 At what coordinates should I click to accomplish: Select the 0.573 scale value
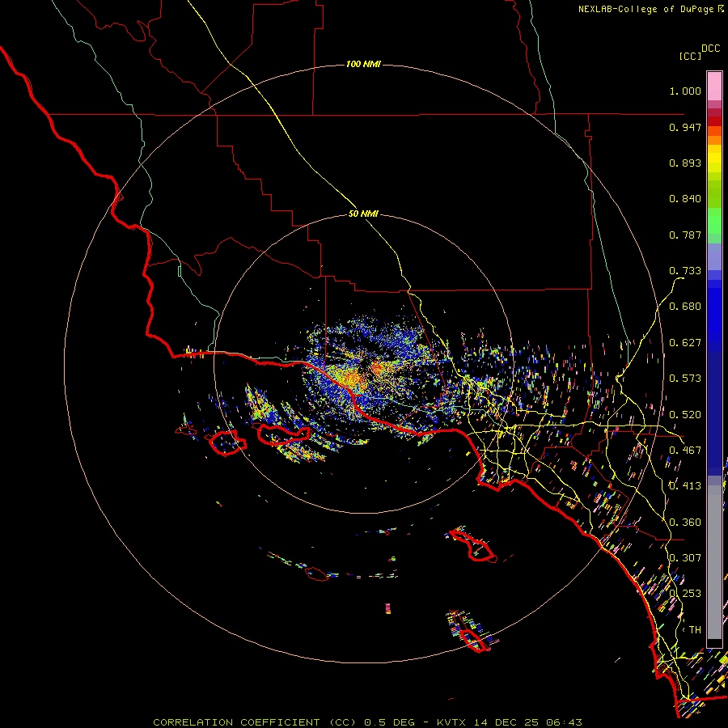pyautogui.click(x=685, y=379)
